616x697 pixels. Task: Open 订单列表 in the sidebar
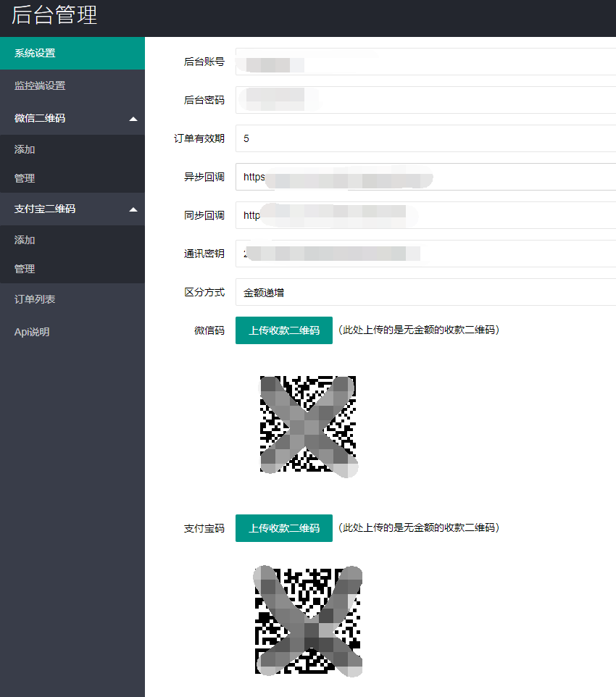pos(72,299)
